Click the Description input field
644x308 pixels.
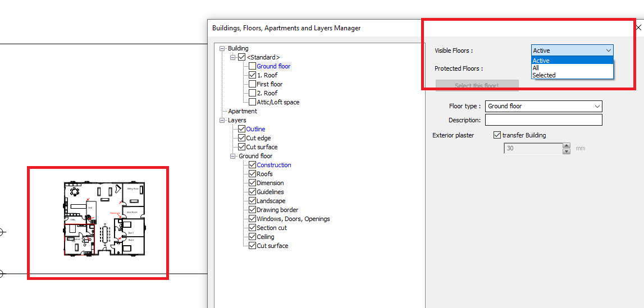pos(543,120)
